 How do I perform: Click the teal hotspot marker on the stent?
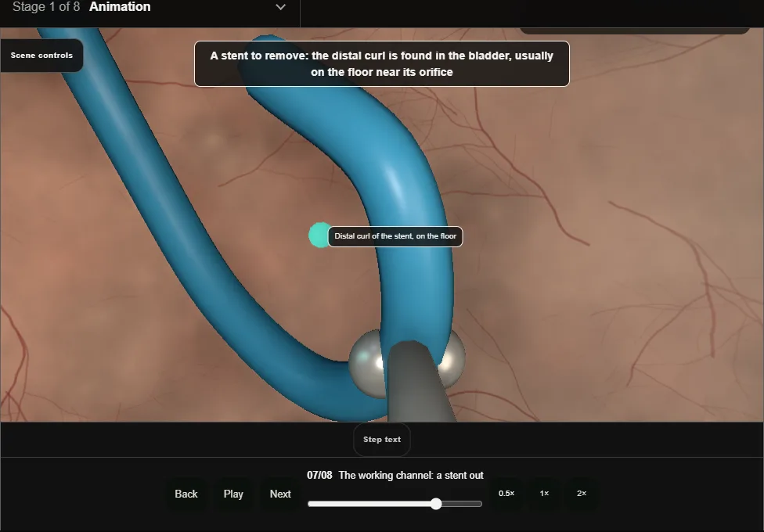(319, 235)
